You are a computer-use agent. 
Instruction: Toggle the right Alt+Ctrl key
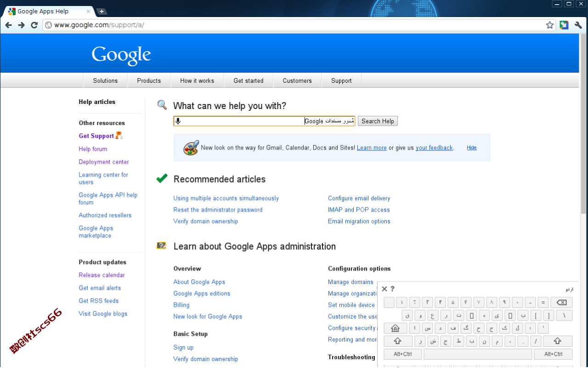[553, 354]
